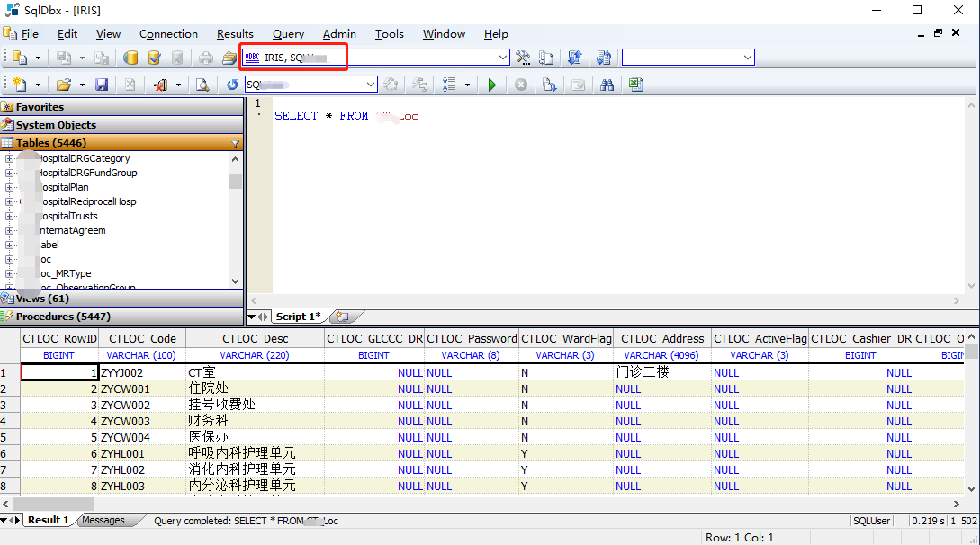This screenshot has height=545, width=980.
Task: Click the tables filter funnel icon
Action: pyautogui.click(x=236, y=144)
